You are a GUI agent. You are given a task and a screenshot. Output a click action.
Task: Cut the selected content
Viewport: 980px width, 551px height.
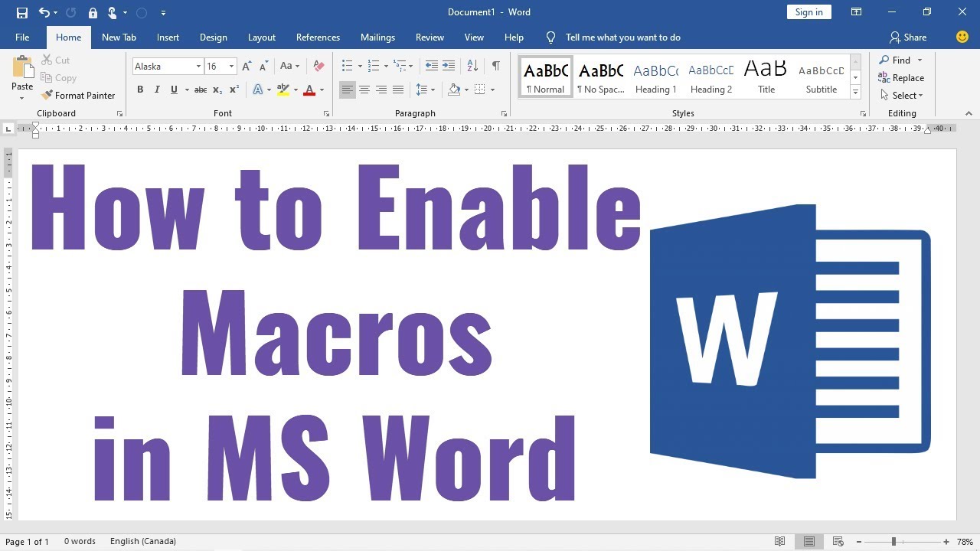pos(55,60)
